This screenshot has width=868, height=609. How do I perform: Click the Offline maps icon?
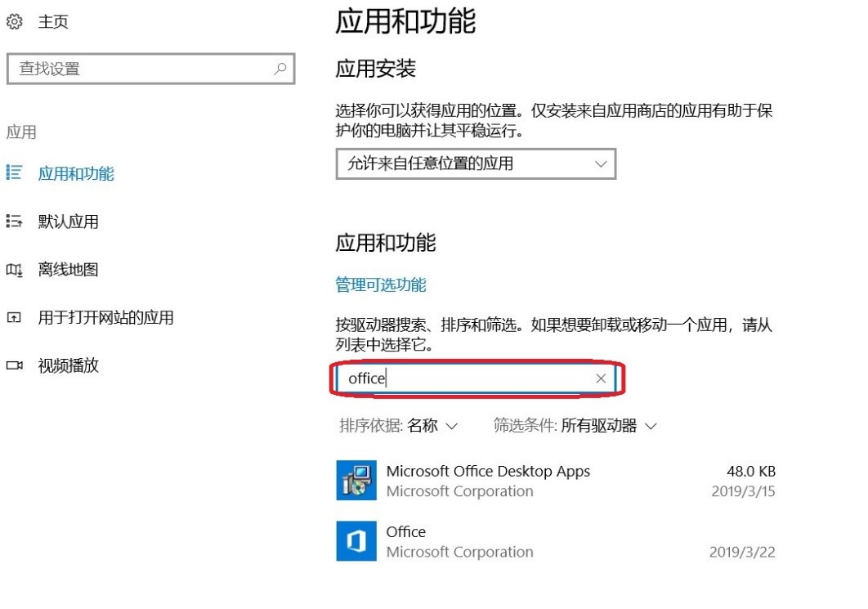pos(15,270)
